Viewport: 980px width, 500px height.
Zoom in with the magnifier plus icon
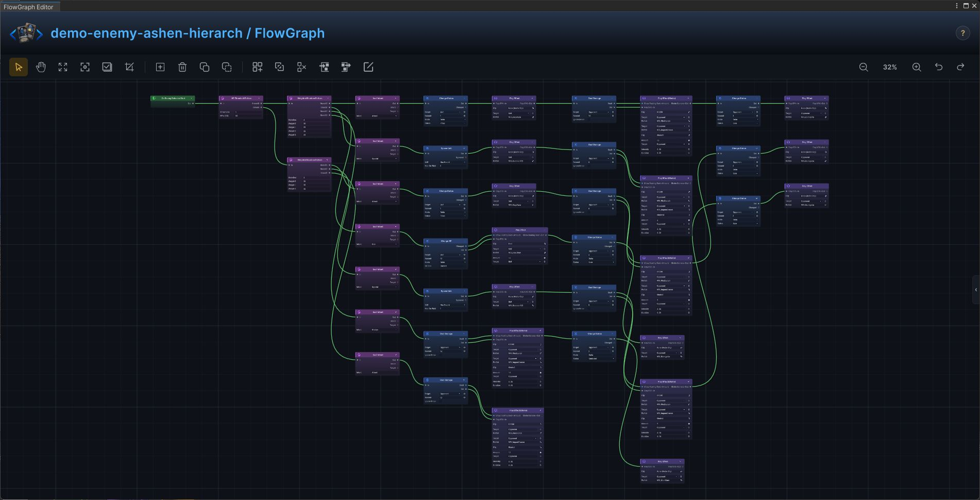click(917, 67)
